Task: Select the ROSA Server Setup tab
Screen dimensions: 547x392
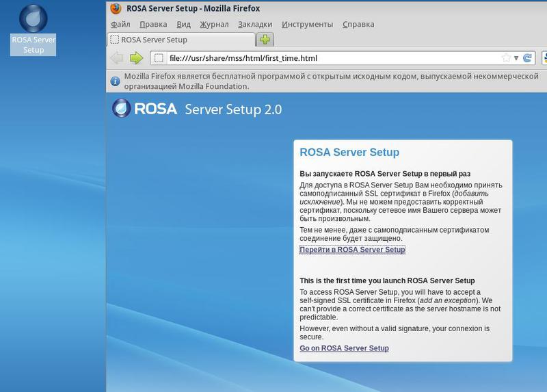Action: pos(181,40)
